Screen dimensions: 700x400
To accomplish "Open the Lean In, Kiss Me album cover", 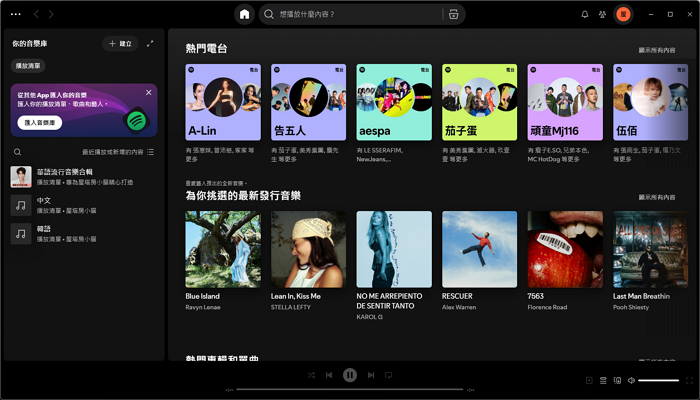I will 308,249.
